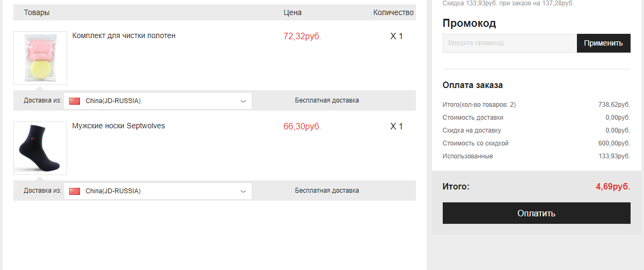This screenshot has width=644, height=270.
Task: Click 'Бесплатная доставка' label for the socks
Action: pyautogui.click(x=327, y=191)
